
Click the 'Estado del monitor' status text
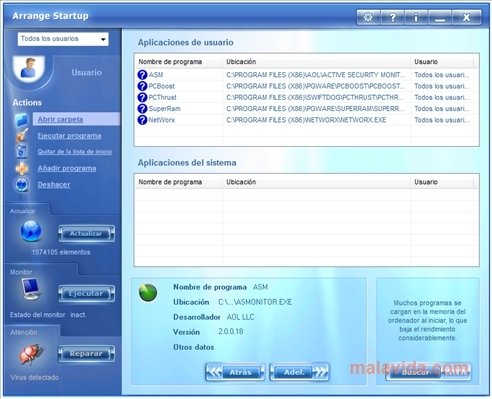(38, 315)
